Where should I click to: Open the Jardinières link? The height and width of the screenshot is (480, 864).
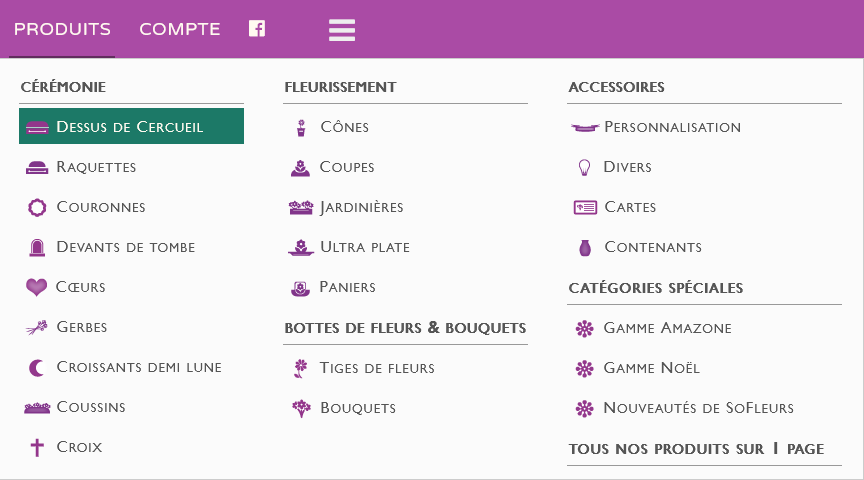[361, 207]
